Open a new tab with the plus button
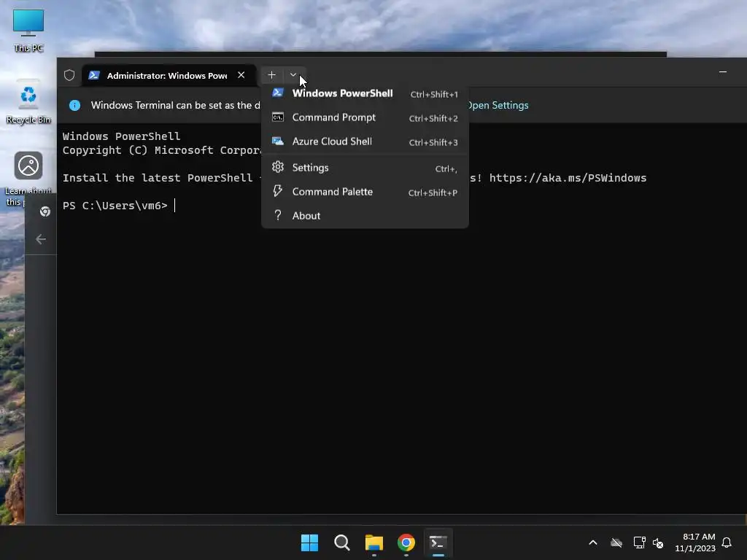 pos(271,75)
